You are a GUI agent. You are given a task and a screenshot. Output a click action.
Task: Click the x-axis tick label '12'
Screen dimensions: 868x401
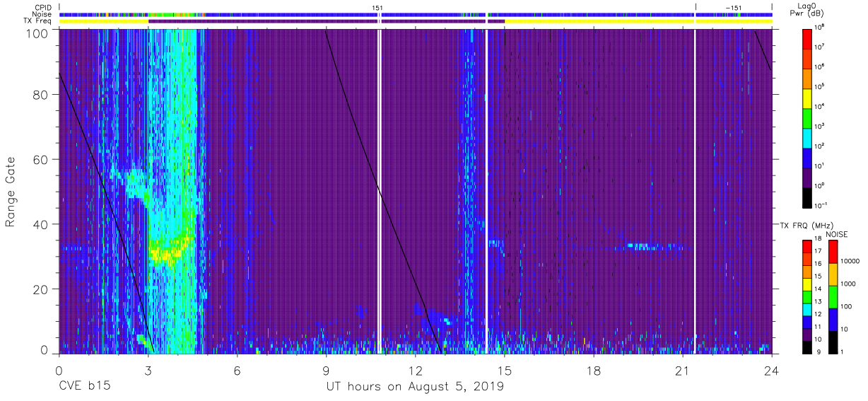(x=415, y=371)
